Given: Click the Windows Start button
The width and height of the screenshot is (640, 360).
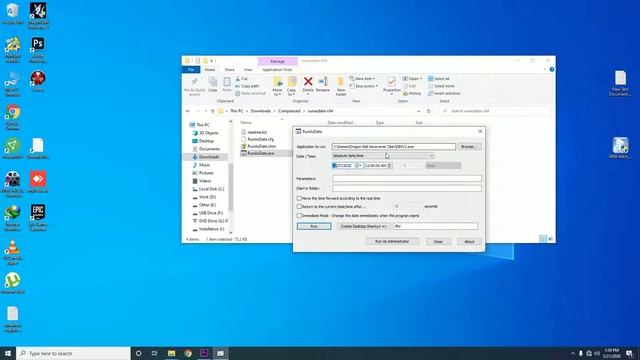Looking at the screenshot, I should [x=8, y=353].
